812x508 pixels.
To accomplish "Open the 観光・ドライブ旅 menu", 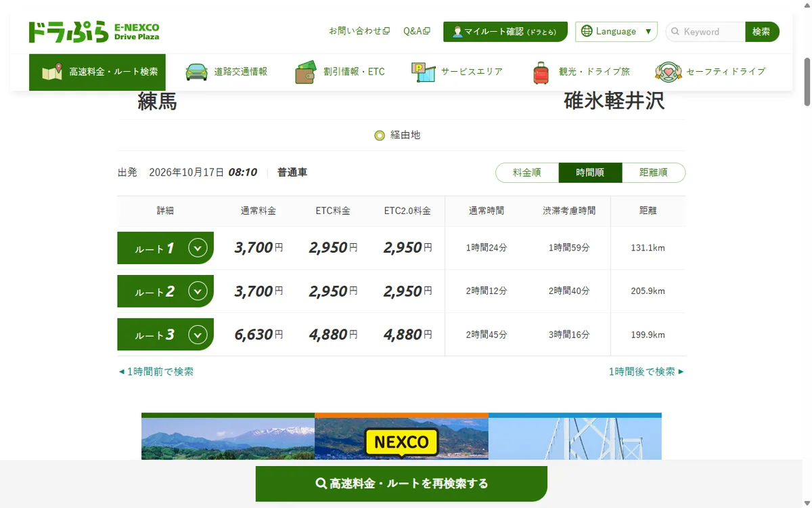I will [581, 72].
